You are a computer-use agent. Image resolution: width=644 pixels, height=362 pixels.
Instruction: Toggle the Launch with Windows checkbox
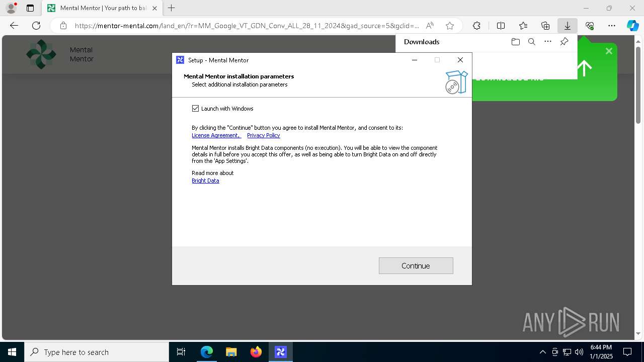(x=196, y=109)
